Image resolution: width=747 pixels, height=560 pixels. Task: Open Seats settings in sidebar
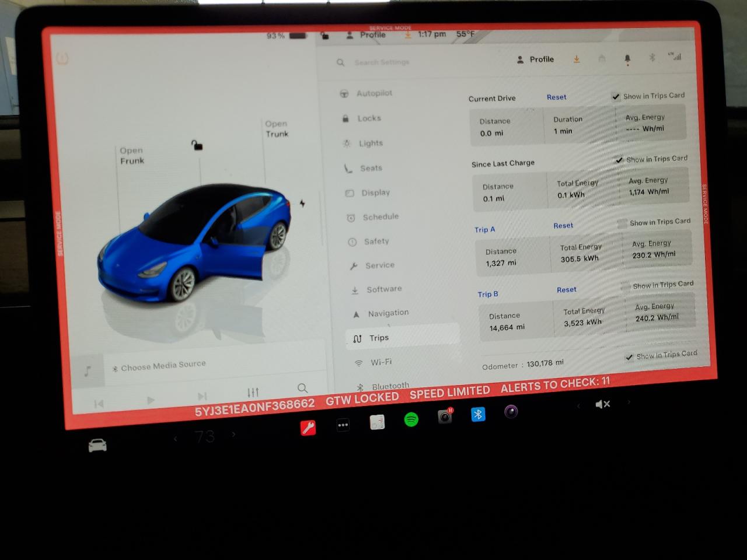coord(348,168)
